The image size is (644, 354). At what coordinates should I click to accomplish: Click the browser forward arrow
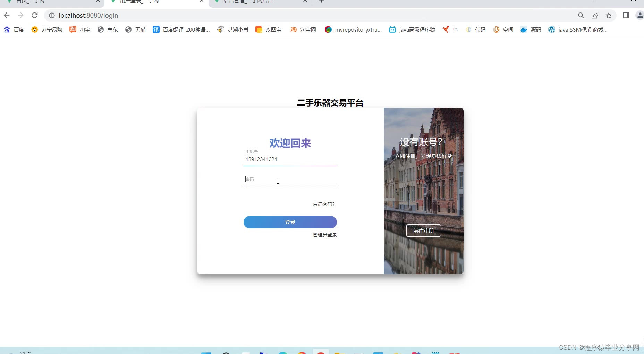pyautogui.click(x=20, y=15)
